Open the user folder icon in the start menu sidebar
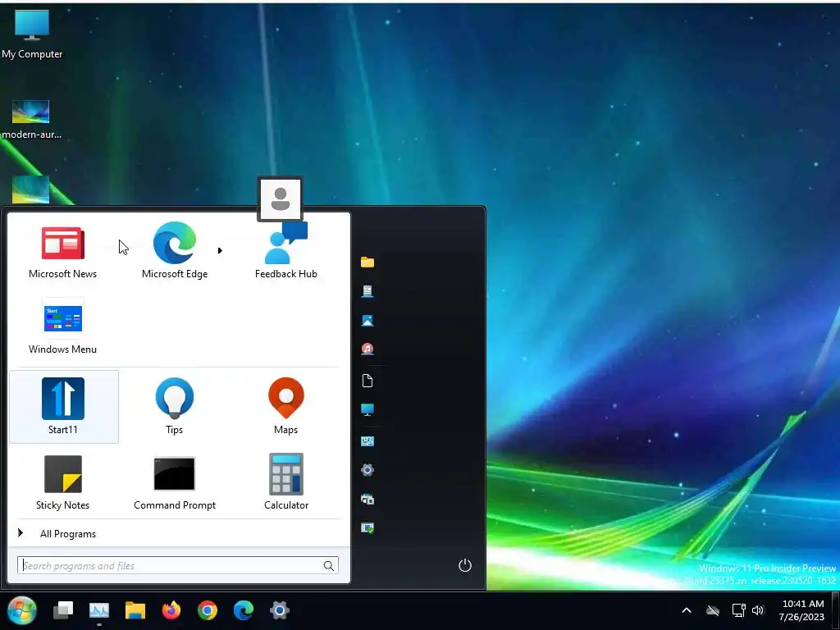The image size is (840, 630). point(367,262)
